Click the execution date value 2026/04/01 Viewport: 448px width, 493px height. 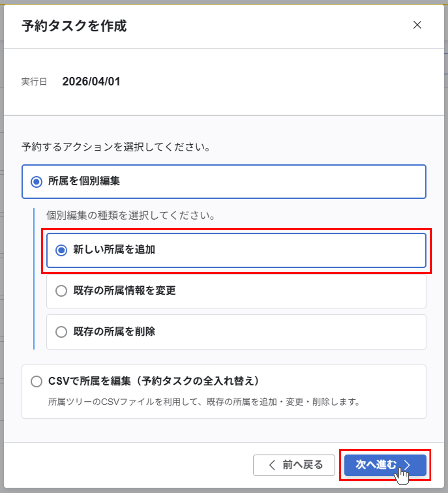coord(91,82)
